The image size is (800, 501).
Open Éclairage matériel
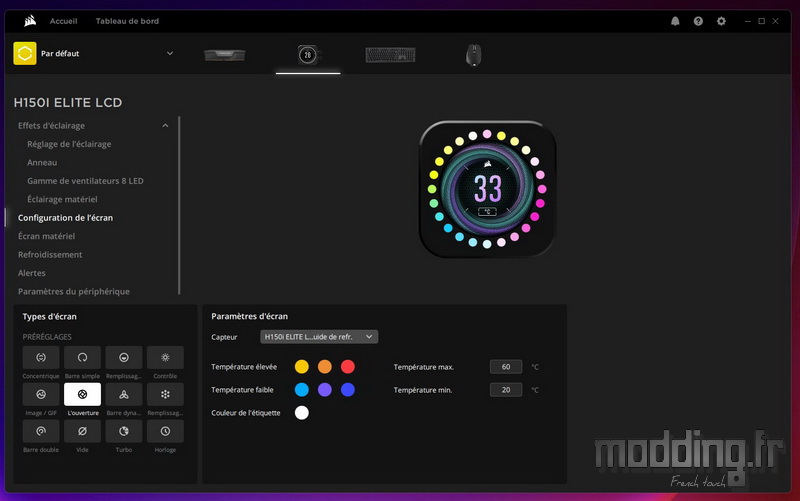click(x=62, y=199)
